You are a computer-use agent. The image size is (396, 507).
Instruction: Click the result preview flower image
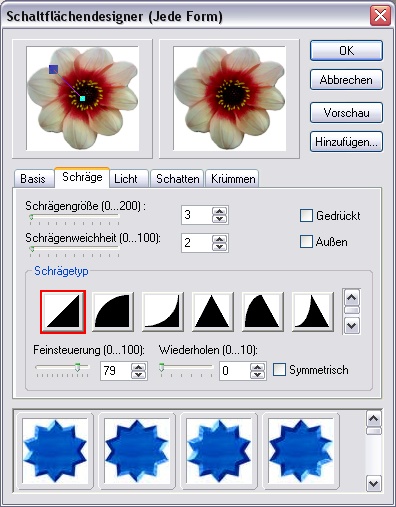[x=229, y=98]
